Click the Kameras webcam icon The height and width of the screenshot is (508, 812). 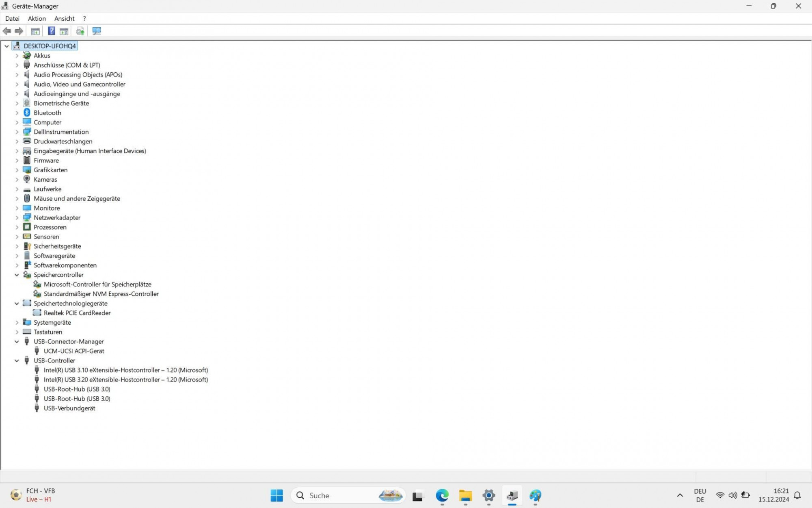[27, 179]
